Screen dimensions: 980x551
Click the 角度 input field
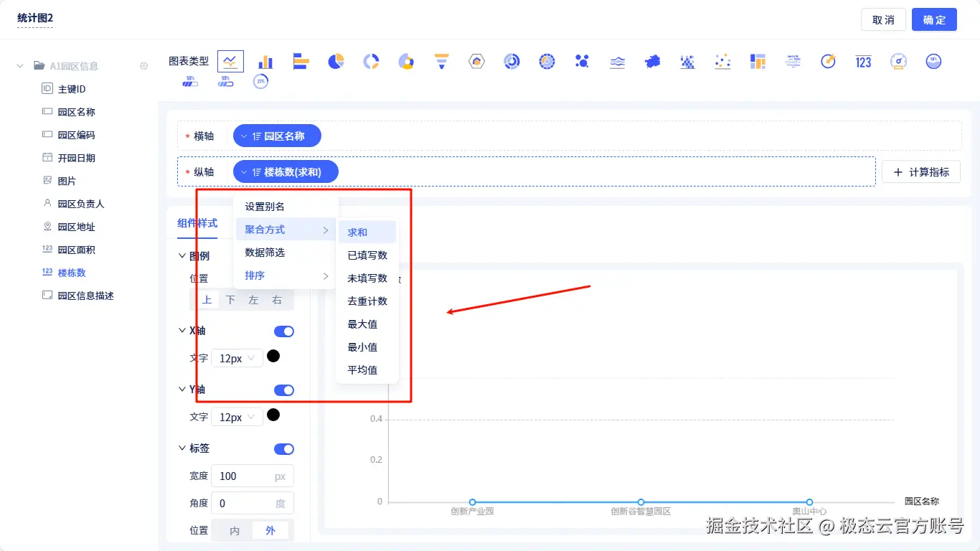(253, 504)
